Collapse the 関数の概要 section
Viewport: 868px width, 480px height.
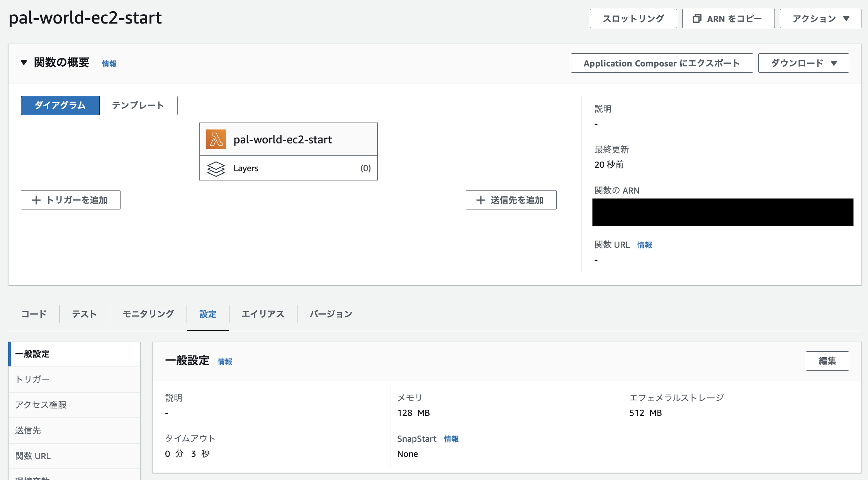click(x=24, y=63)
